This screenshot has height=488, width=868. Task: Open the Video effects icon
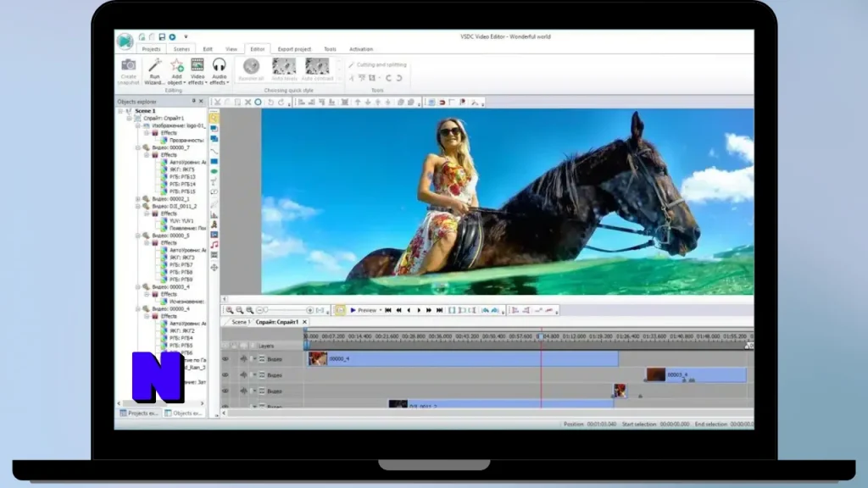197,66
